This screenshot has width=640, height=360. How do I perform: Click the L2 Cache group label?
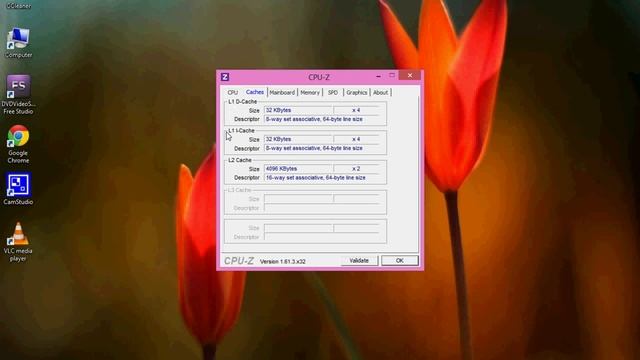(240, 160)
